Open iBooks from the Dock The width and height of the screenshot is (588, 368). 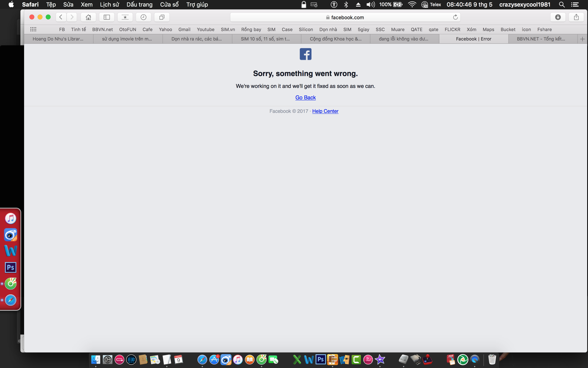(249, 359)
